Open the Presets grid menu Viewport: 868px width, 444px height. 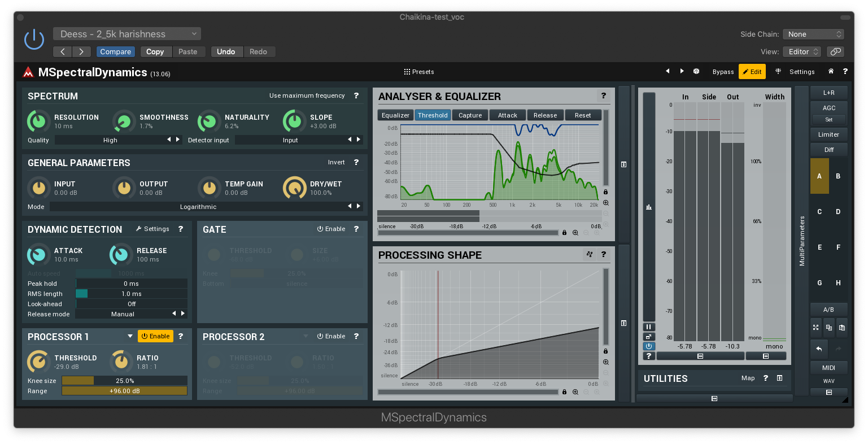coord(418,72)
